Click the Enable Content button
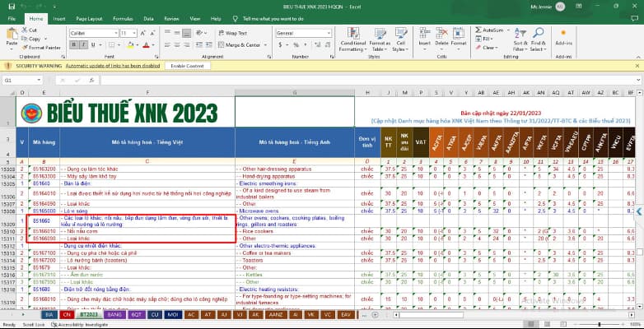The image size is (644, 329). [188, 66]
